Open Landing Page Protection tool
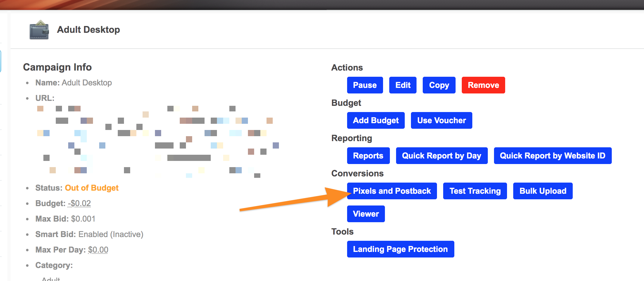The image size is (644, 281). [x=400, y=249]
